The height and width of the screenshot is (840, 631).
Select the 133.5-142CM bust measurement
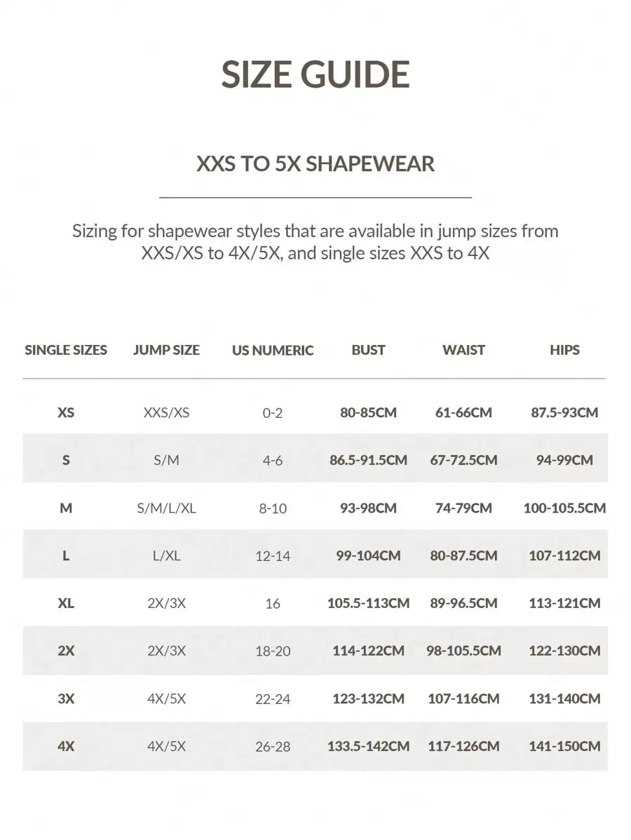pos(368,746)
